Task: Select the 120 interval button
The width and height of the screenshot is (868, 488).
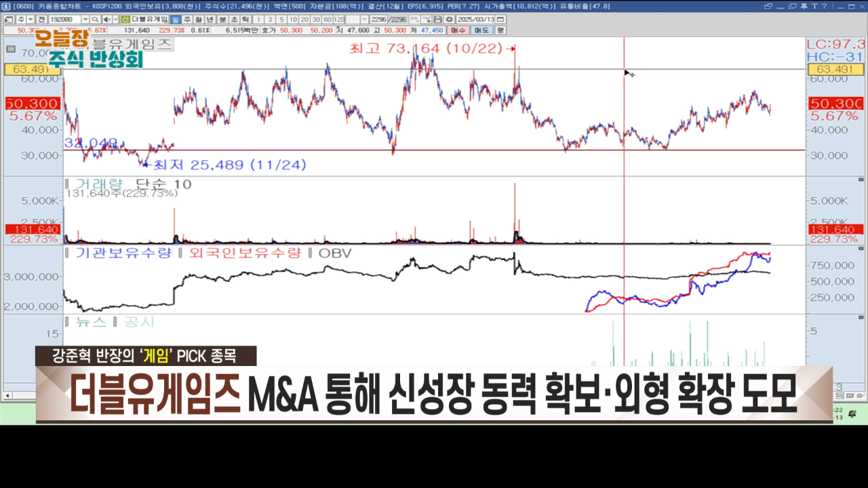Action: [x=338, y=20]
